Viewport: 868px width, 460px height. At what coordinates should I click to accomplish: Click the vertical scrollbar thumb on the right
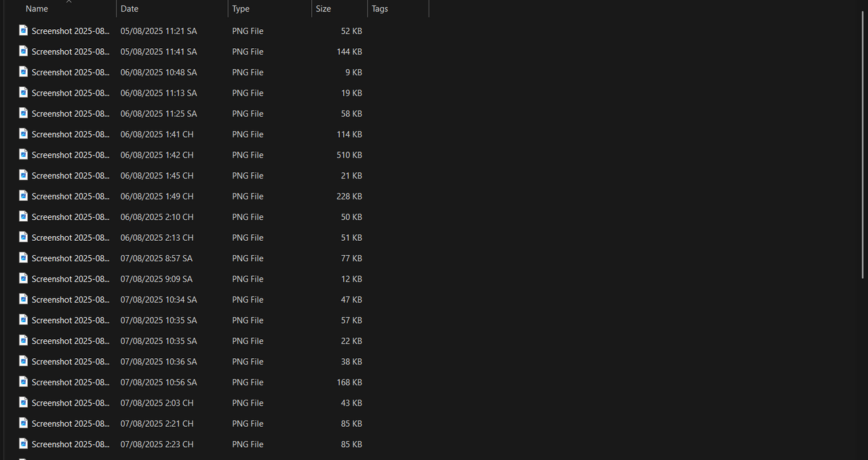pyautogui.click(x=863, y=136)
